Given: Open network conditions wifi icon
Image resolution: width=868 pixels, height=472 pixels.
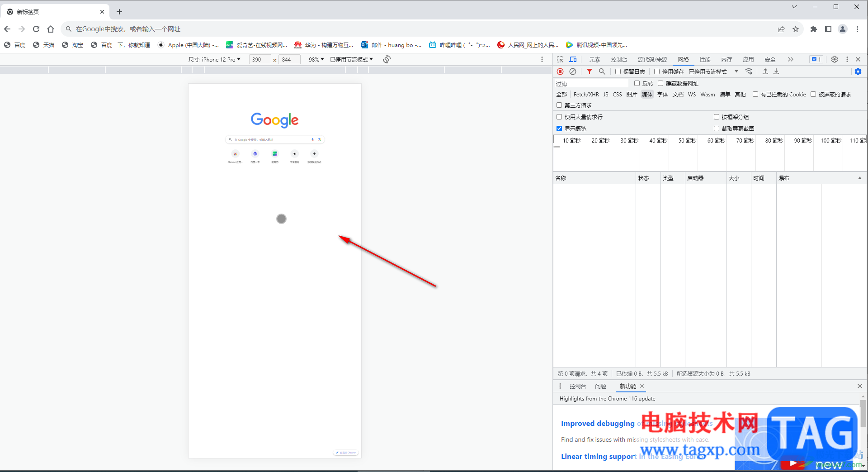Looking at the screenshot, I should [749, 72].
